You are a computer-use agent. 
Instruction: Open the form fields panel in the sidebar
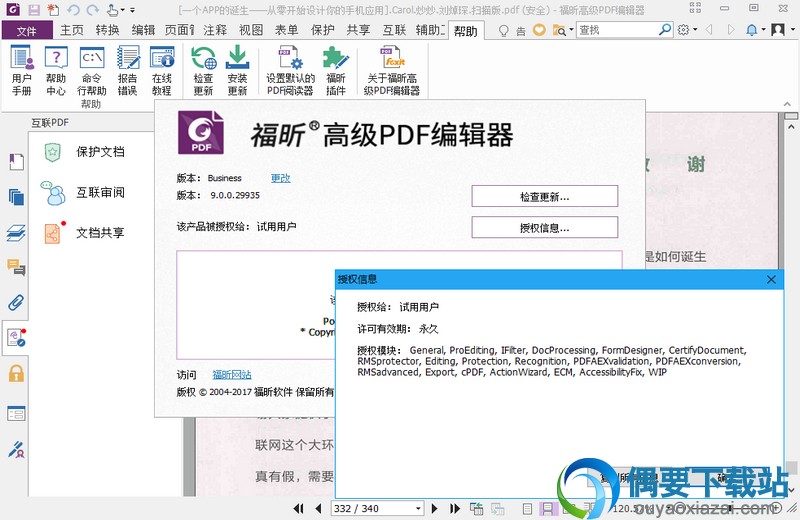pyautogui.click(x=16, y=413)
